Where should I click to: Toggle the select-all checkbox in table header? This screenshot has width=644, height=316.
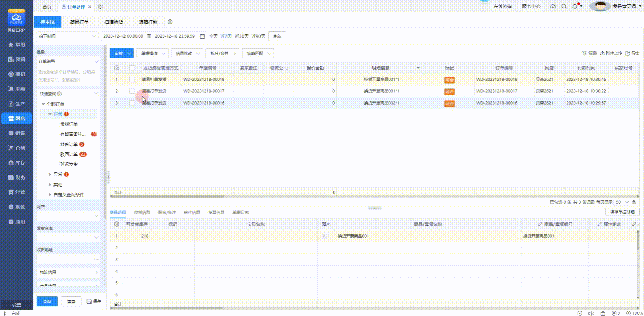click(132, 68)
